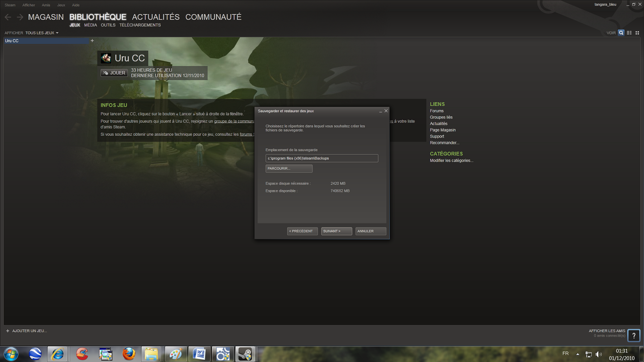Click the Suivant button

(x=336, y=231)
